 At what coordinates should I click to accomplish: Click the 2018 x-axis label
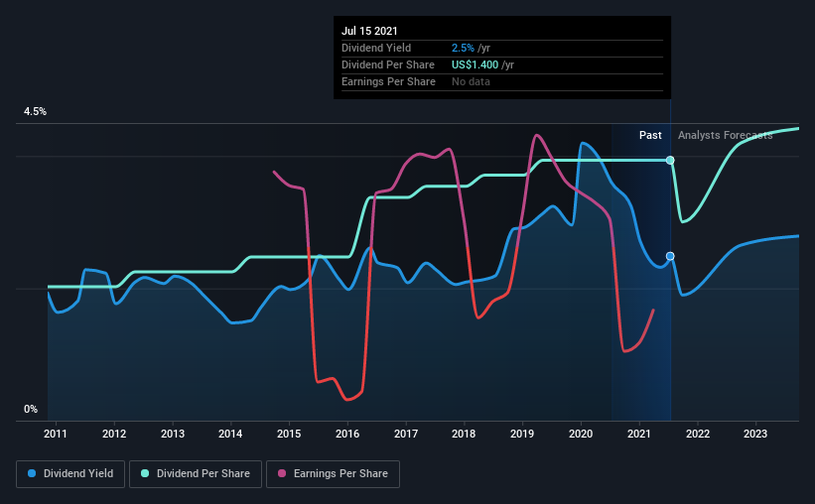tap(464, 434)
